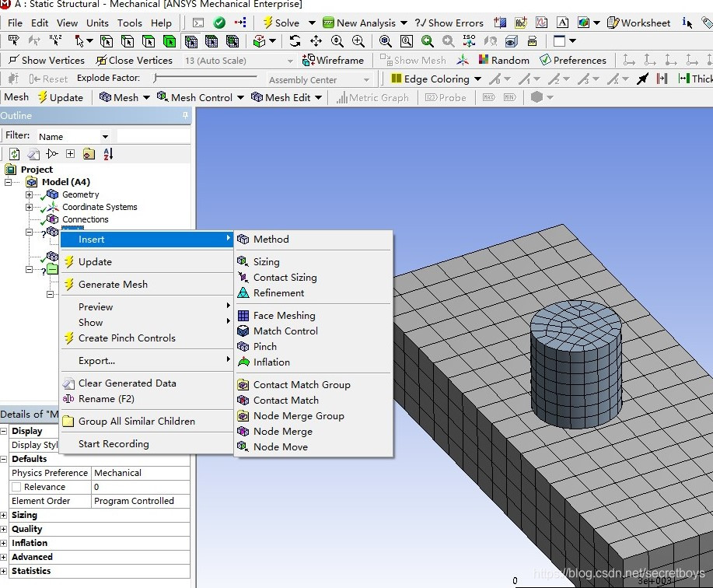The height and width of the screenshot is (588, 713).
Task: Click the Box Zoom icon
Action: point(406,41)
